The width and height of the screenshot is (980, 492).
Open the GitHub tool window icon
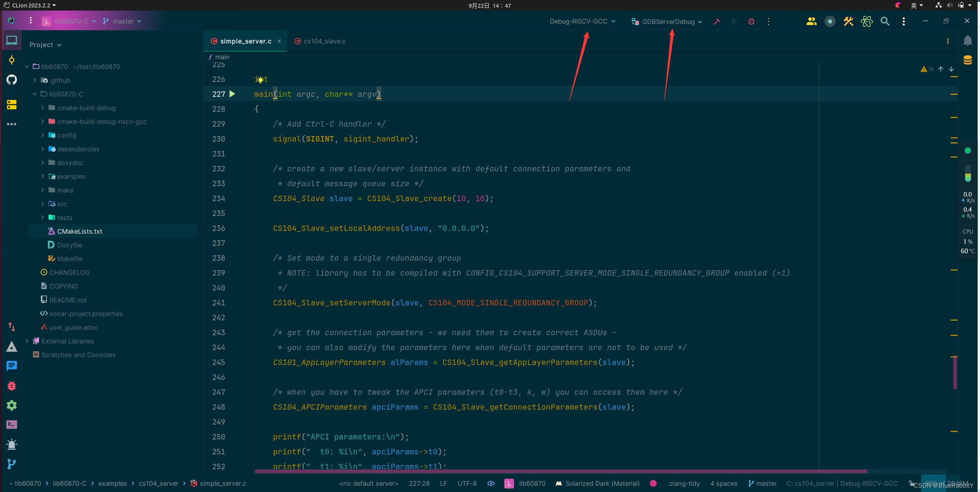tap(11, 80)
